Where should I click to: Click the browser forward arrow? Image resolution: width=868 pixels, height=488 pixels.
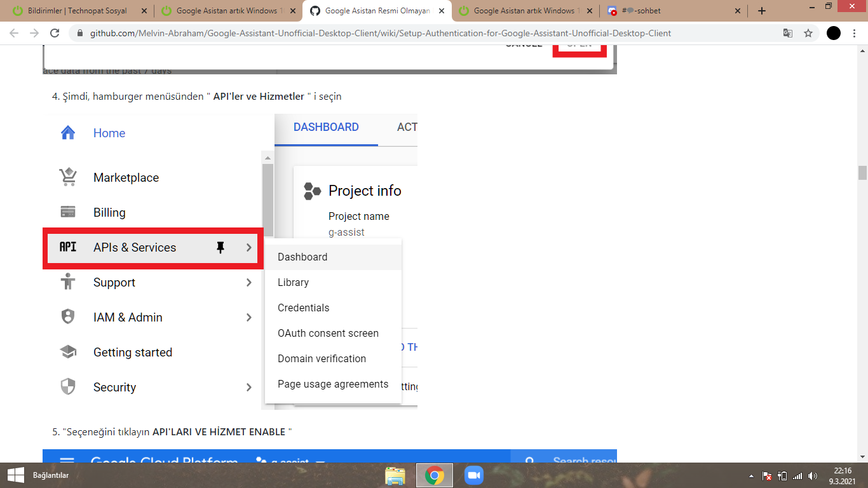(34, 33)
